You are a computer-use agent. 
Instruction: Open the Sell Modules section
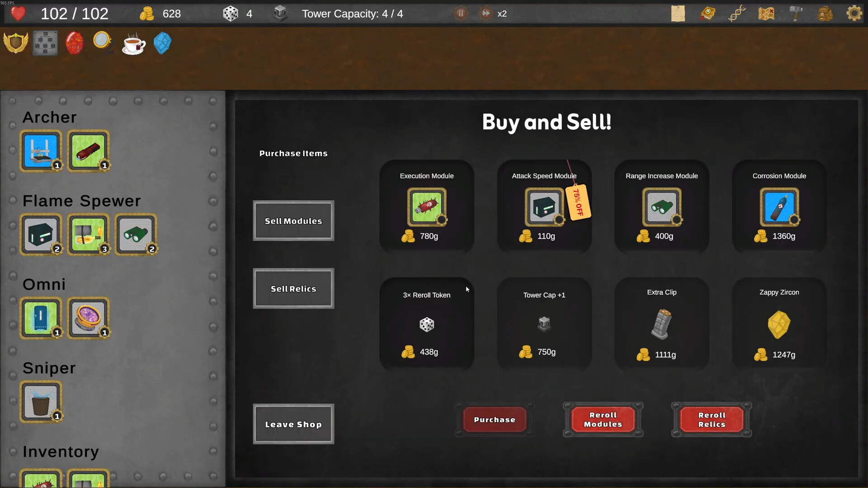pos(293,221)
